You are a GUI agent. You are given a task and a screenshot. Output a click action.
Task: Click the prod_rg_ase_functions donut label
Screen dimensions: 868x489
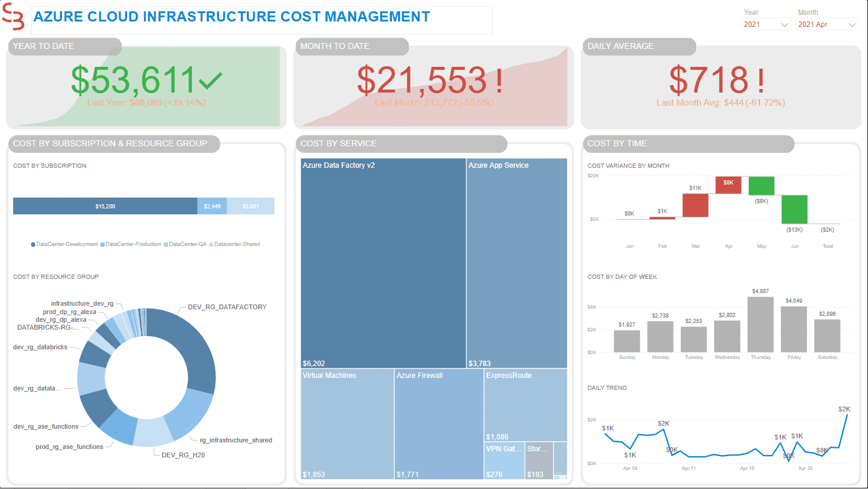pyautogui.click(x=69, y=447)
